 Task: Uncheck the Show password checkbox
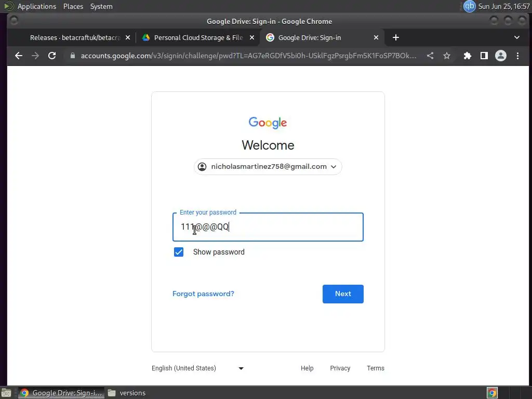[x=179, y=252]
